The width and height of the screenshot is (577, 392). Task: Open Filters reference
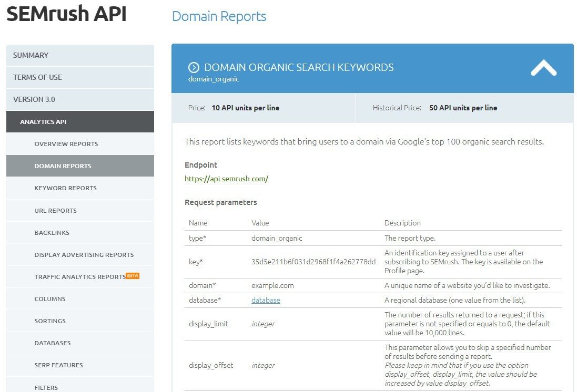80,385
